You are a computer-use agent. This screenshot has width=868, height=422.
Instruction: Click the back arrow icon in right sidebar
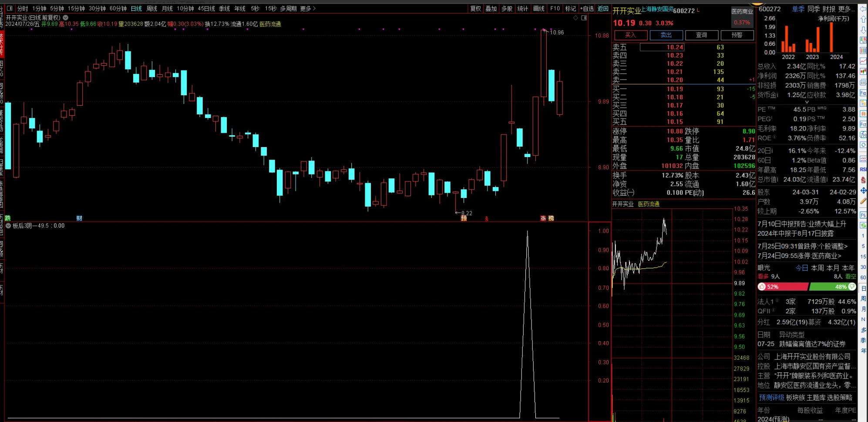pos(863,9)
